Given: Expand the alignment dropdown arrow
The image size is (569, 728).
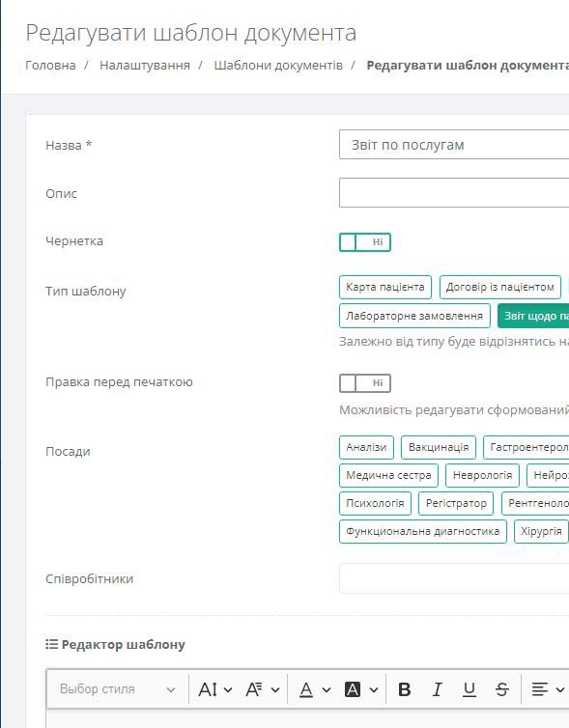Looking at the screenshot, I should (560, 690).
